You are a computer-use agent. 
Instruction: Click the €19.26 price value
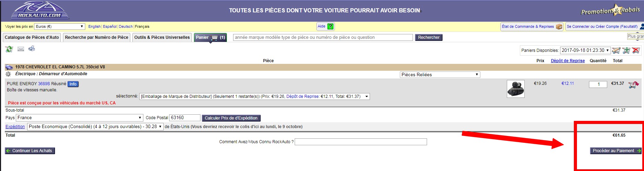pyautogui.click(x=540, y=83)
